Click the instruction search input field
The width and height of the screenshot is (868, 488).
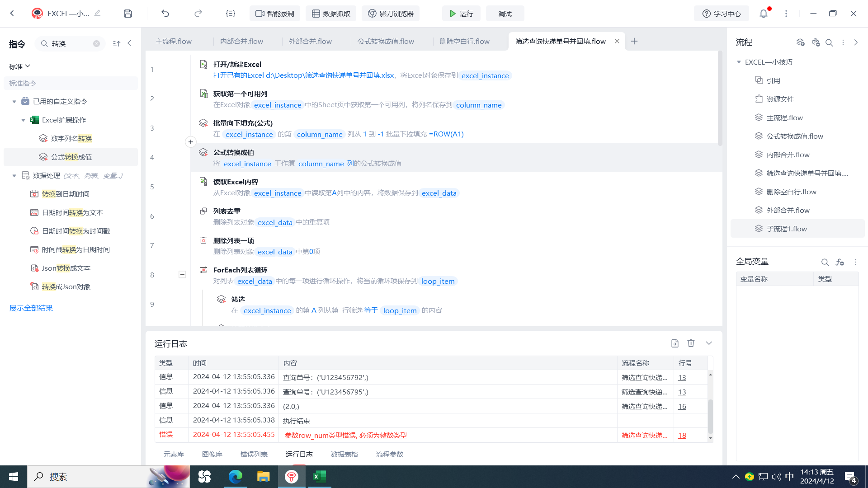point(70,44)
